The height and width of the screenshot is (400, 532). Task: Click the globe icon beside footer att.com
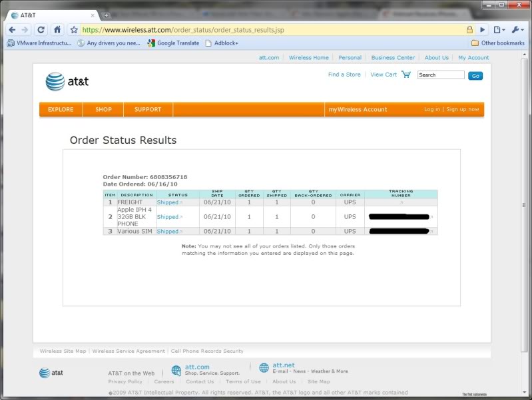coord(176,370)
